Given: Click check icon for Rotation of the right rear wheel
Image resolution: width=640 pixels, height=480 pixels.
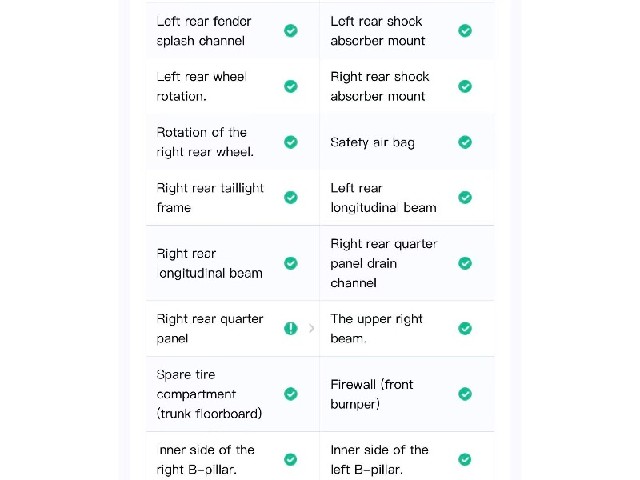Looking at the screenshot, I should point(291,142).
